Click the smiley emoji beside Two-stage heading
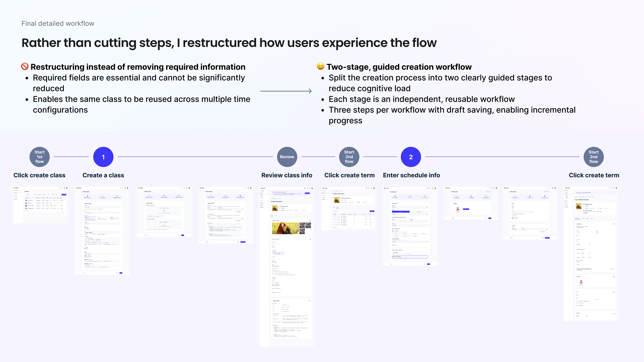Image resolution: width=644 pixels, height=362 pixels. click(321, 66)
